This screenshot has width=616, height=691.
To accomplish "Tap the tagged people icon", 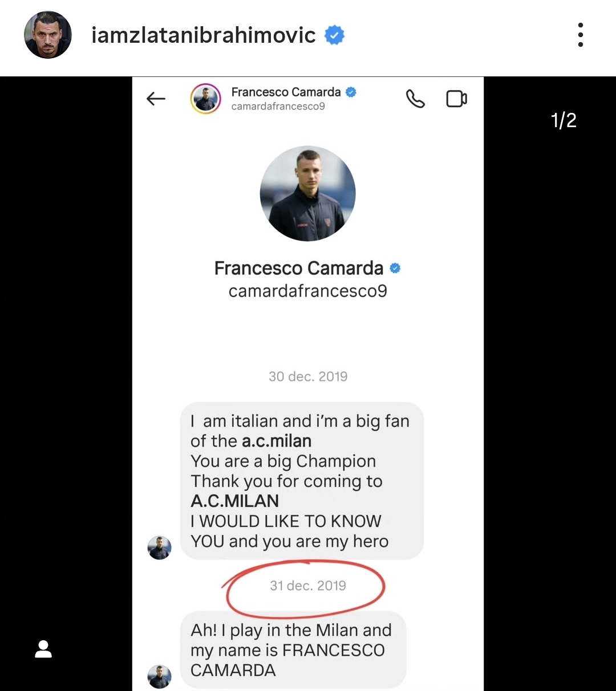I will coord(43,649).
